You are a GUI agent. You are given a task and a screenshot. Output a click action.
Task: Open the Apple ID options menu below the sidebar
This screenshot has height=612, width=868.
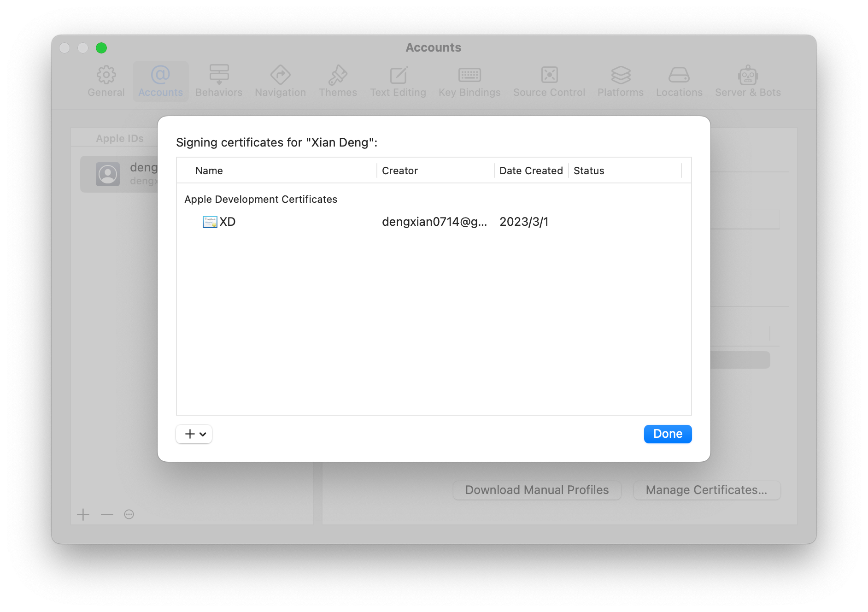coord(129,514)
